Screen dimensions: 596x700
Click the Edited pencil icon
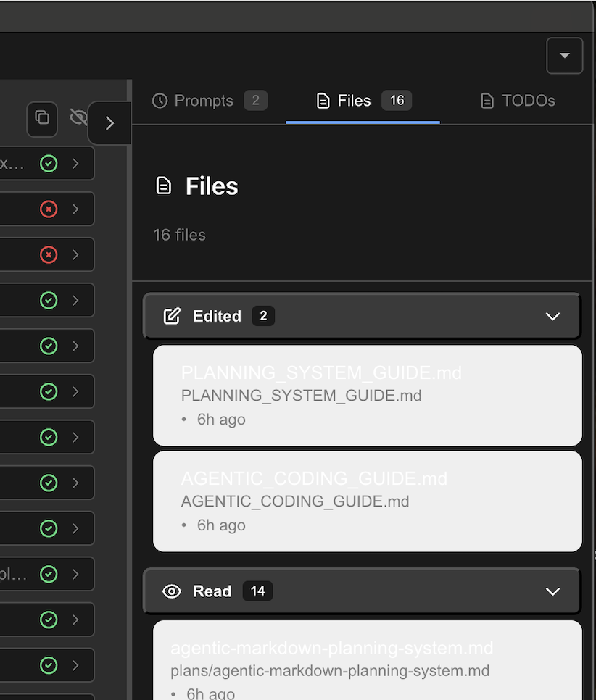(x=172, y=316)
